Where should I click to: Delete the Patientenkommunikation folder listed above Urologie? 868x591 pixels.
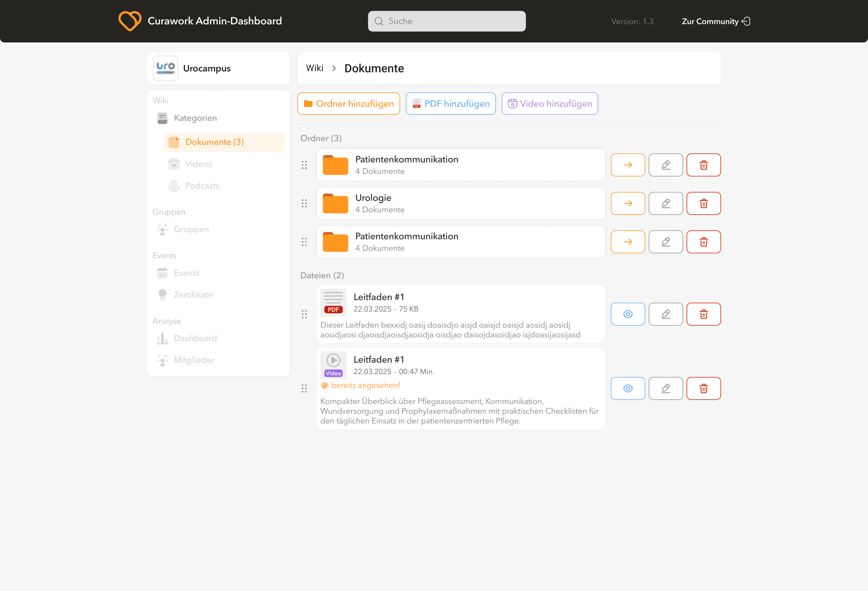point(703,165)
